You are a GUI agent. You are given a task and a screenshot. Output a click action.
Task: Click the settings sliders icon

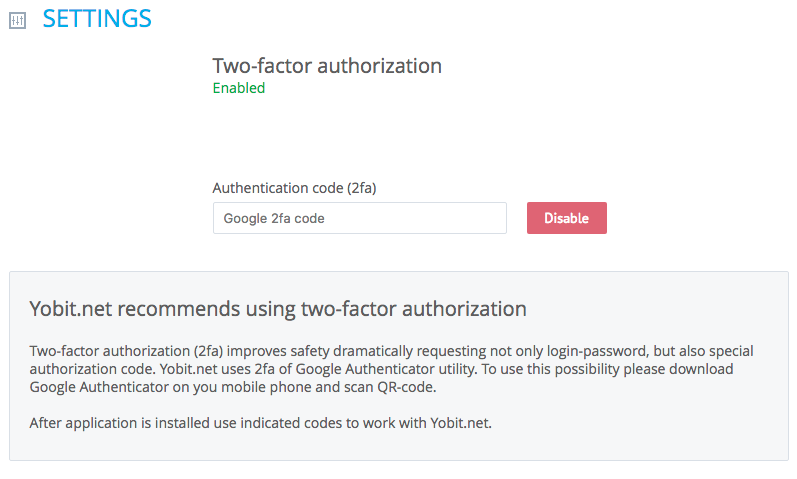(x=18, y=20)
